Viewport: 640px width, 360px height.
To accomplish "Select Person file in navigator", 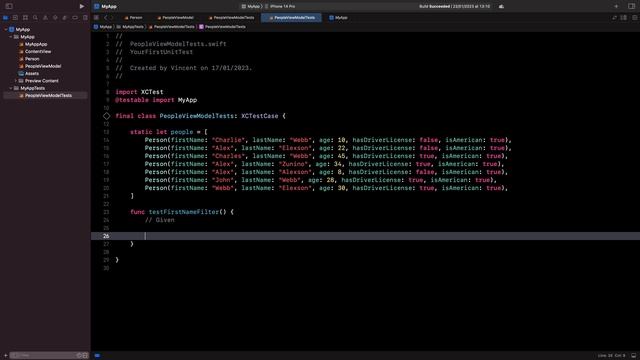I will click(x=29, y=59).
